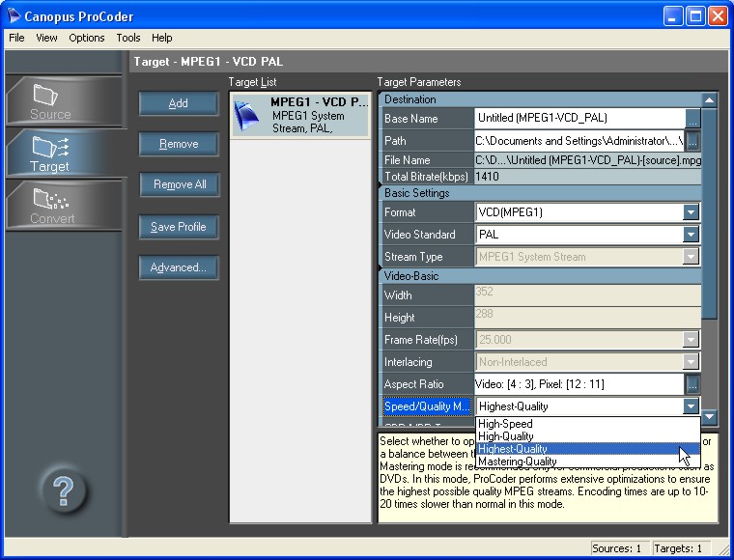734x560 pixels.
Task: Choose High-Quality from the dropdown list
Action: (x=587, y=436)
